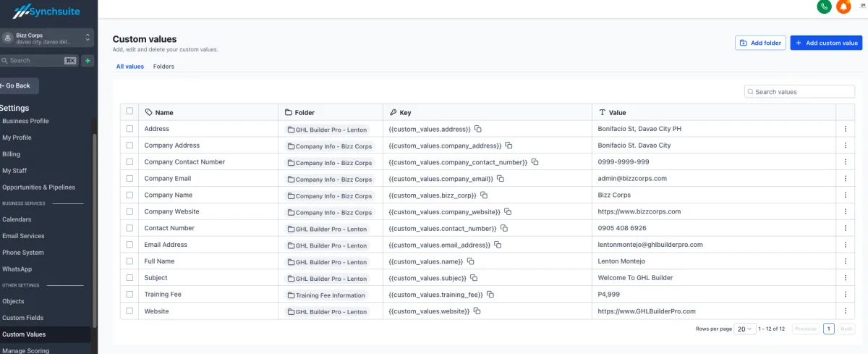Copy the company_email key

tap(501, 179)
